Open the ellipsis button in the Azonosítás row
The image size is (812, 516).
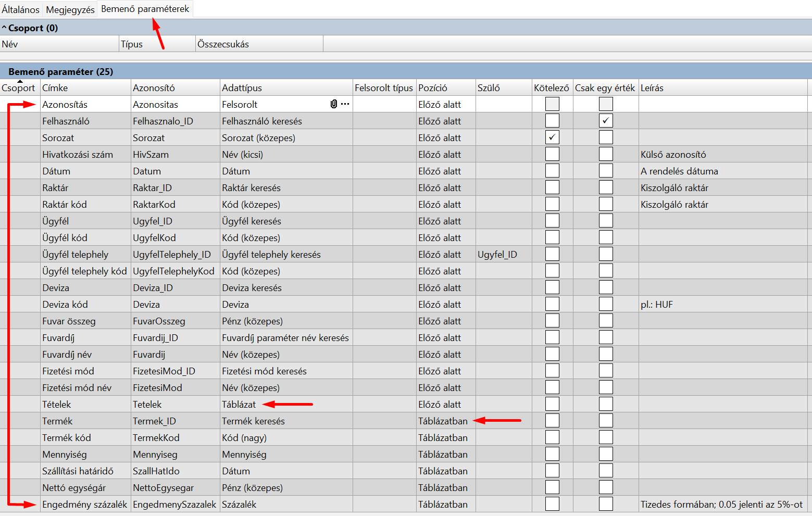tap(345, 104)
